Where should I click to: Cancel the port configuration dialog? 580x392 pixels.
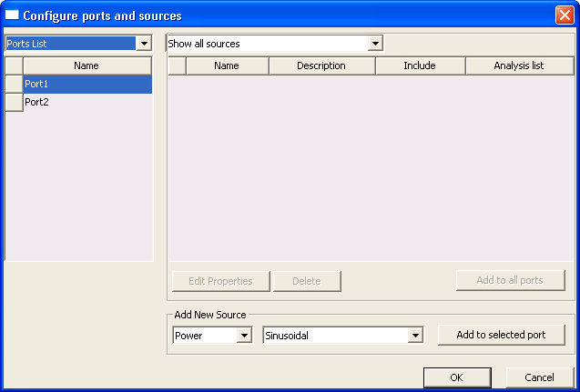tap(538, 377)
